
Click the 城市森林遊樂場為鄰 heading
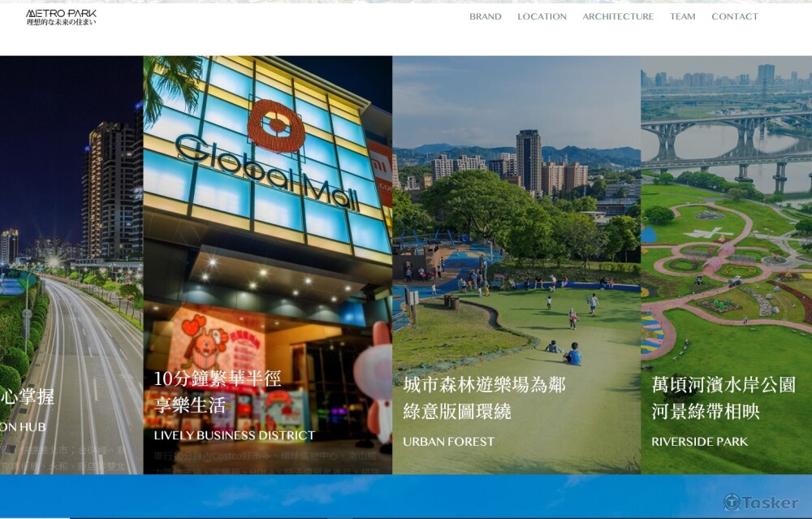pyautogui.click(x=484, y=385)
